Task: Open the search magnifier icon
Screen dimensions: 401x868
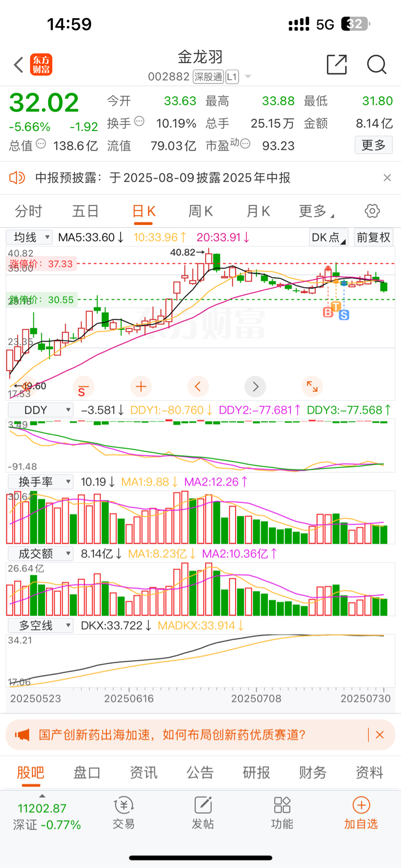Action: coord(376,65)
